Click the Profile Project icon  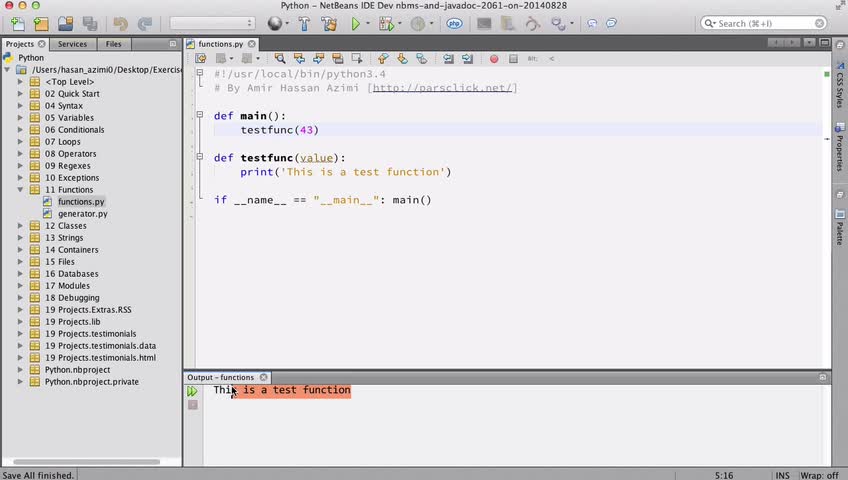coord(418,24)
